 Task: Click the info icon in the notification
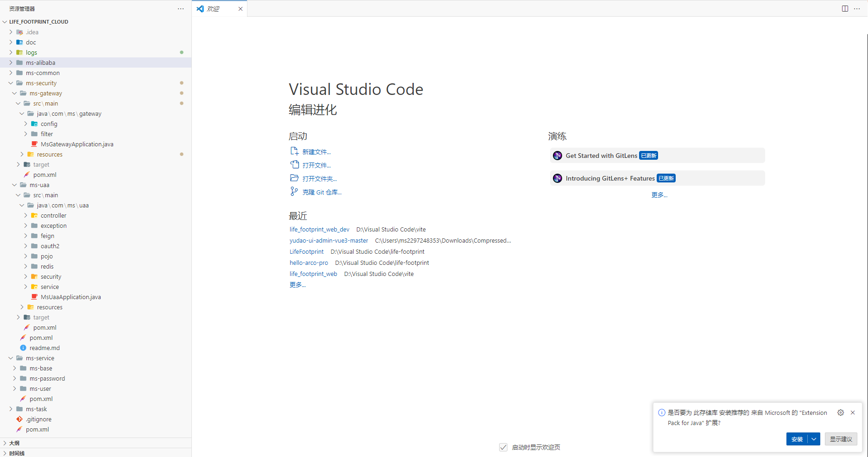click(662, 413)
